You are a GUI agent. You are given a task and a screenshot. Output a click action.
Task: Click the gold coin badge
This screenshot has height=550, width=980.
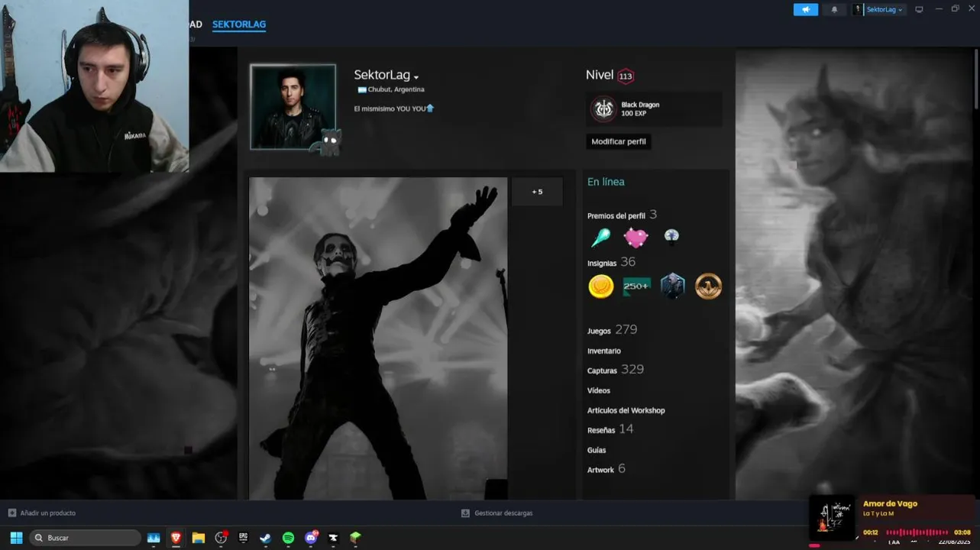[601, 286]
